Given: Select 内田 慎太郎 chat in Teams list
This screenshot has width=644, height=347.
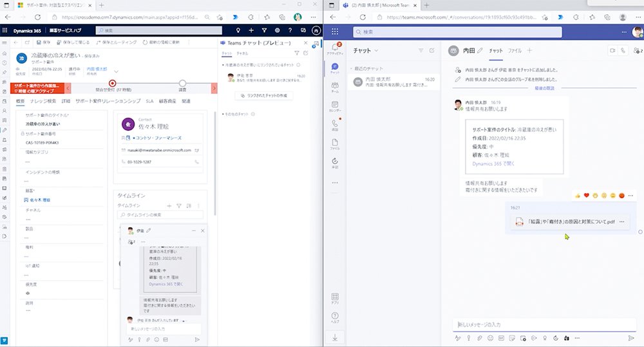Looking at the screenshot, I should [x=393, y=82].
